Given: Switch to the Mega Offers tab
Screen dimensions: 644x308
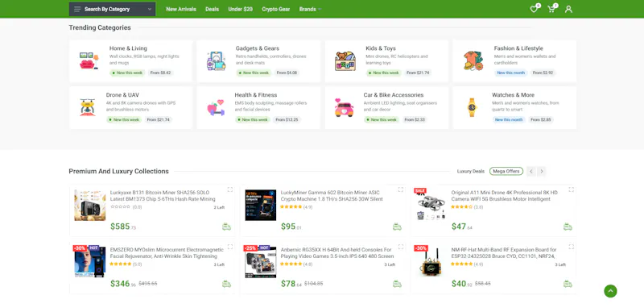Looking at the screenshot, I should tap(506, 172).
